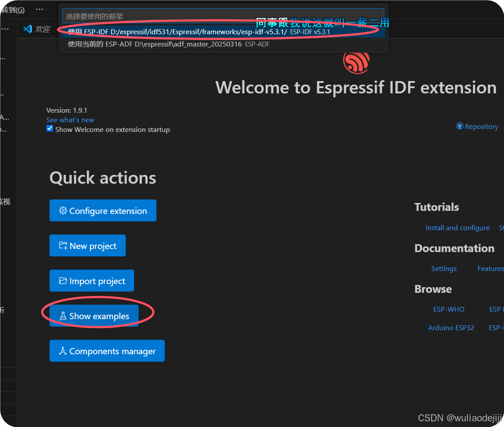Click the Welcome to Espressif IDF extension title
Image resolution: width=504 pixels, height=427 pixels.
(356, 87)
